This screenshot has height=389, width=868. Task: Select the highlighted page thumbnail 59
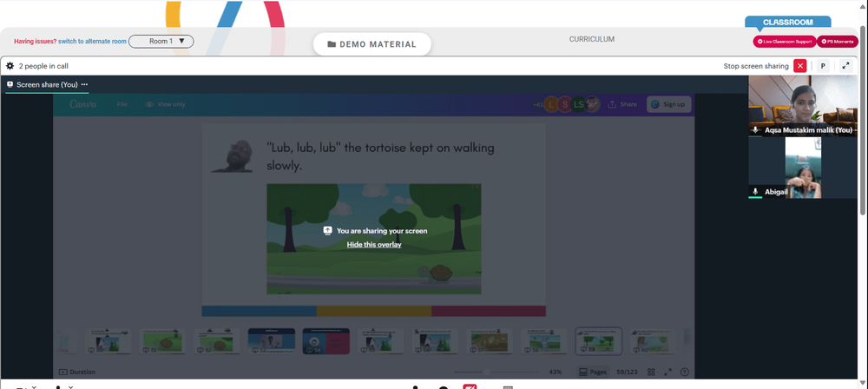[x=598, y=341]
